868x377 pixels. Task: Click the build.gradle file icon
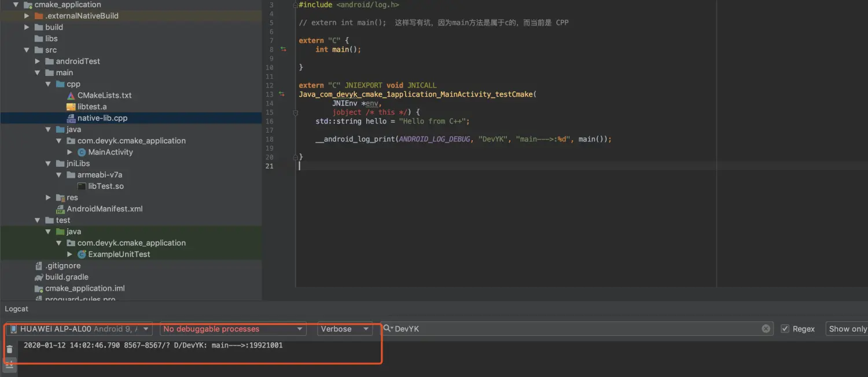pos(39,277)
